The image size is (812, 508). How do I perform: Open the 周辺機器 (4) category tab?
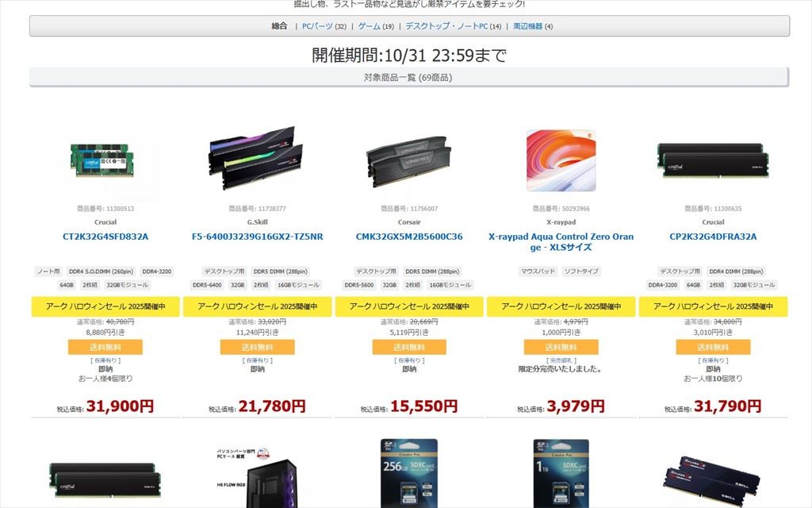[x=532, y=26]
